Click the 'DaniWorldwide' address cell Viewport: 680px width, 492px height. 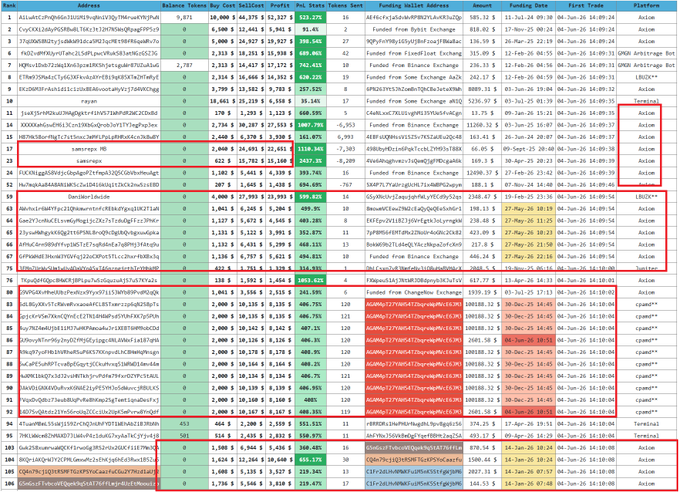click(89, 197)
